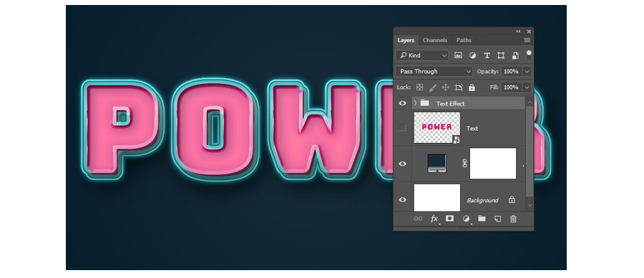
Task: Select the Background layer thumbnail
Action: (x=437, y=198)
